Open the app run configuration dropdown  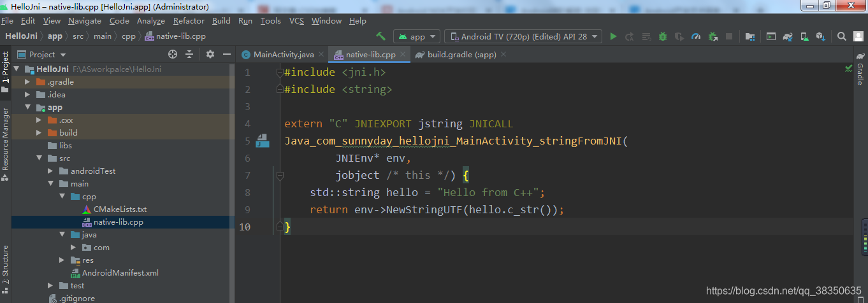pos(417,36)
